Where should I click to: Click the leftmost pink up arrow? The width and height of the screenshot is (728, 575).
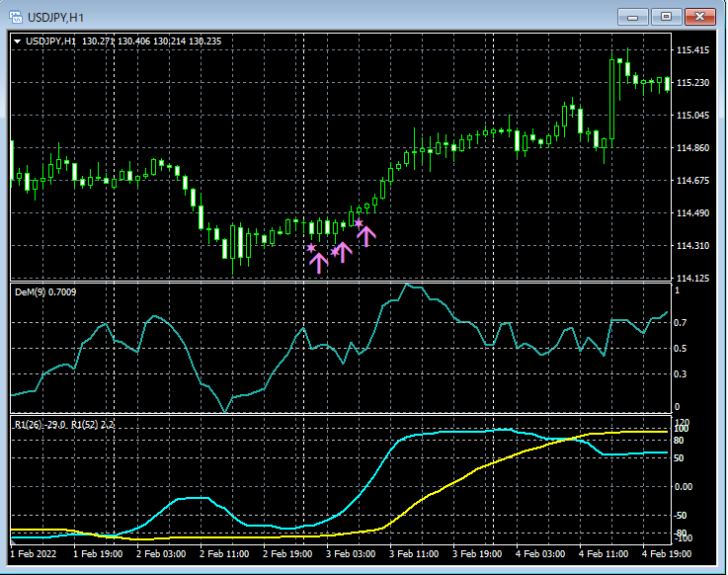pos(318,262)
